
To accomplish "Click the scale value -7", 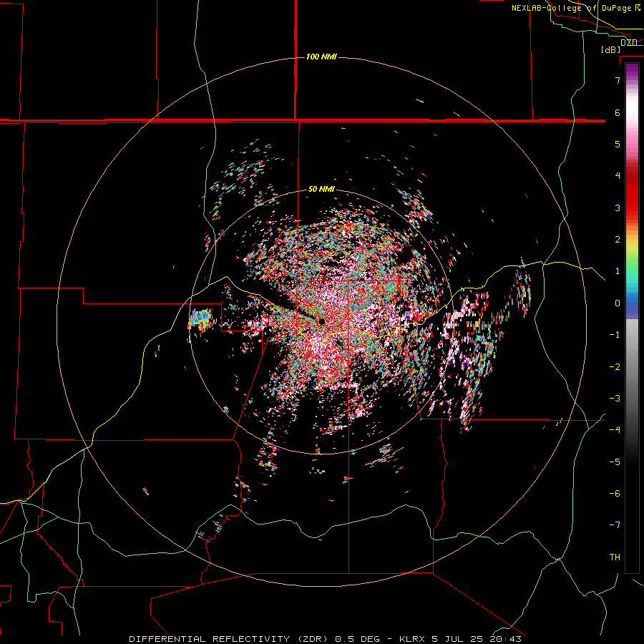I will [615, 525].
